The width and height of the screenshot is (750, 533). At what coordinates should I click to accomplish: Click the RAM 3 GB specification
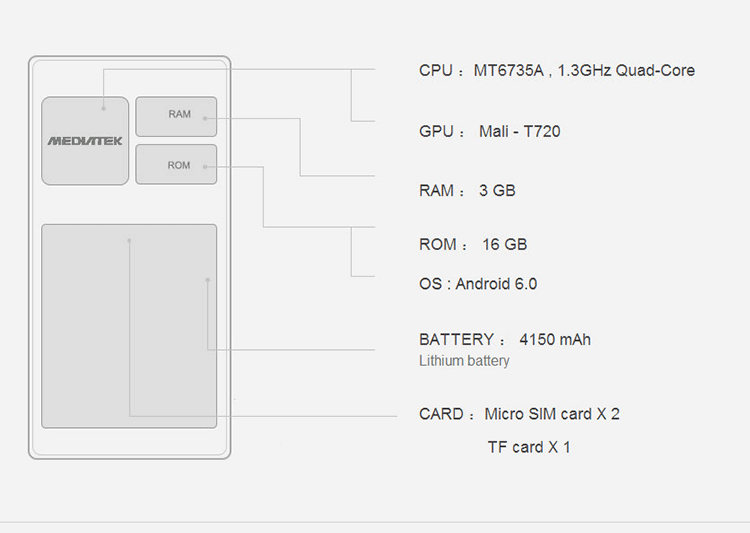(x=467, y=190)
